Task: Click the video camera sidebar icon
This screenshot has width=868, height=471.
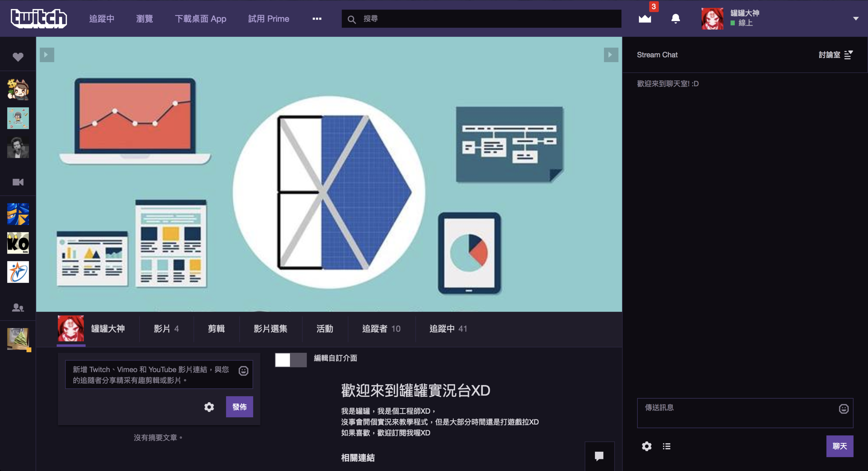Action: tap(18, 182)
